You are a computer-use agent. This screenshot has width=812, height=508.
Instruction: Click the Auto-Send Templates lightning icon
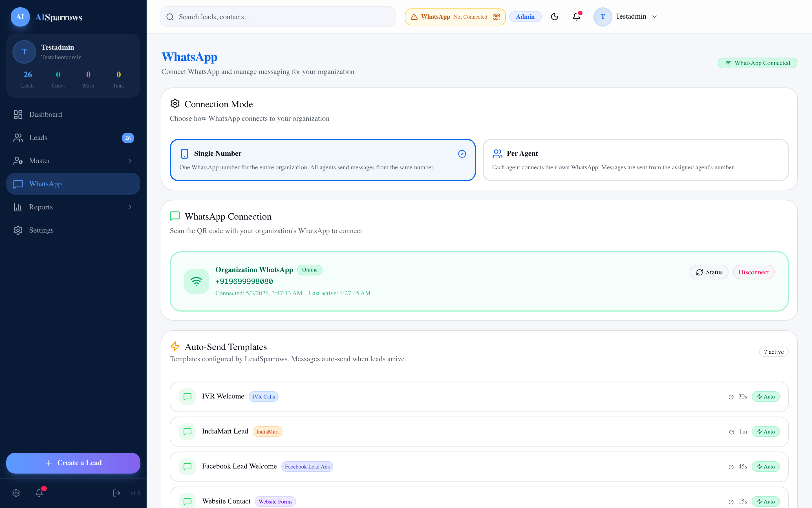click(175, 346)
